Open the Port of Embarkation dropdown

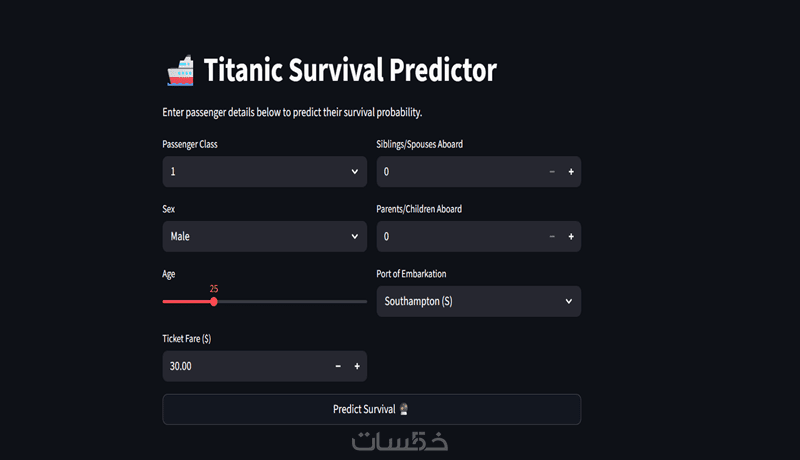click(x=470, y=301)
